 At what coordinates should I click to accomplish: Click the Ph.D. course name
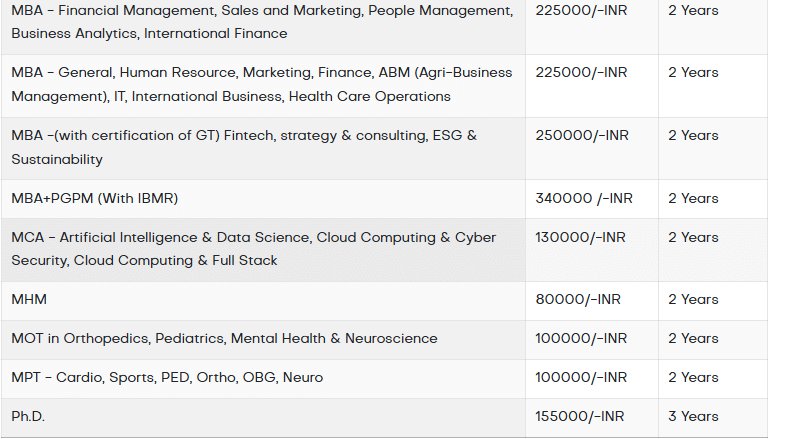[x=29, y=416]
